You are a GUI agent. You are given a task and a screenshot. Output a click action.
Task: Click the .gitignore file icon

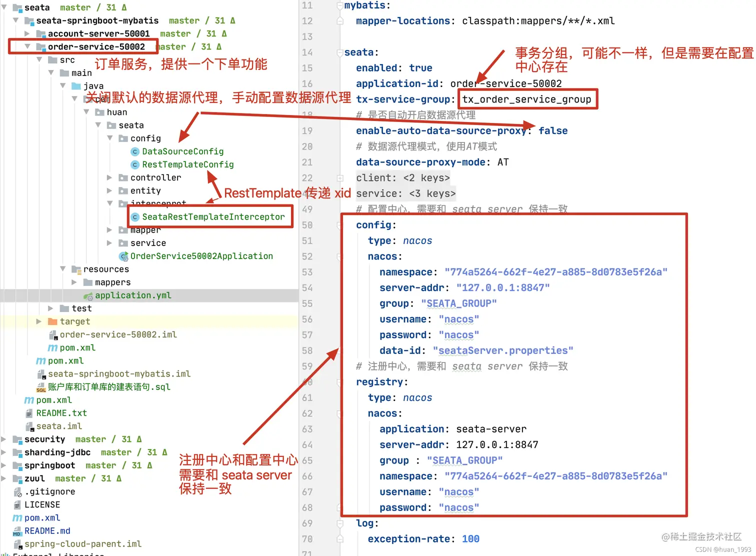coord(17,492)
